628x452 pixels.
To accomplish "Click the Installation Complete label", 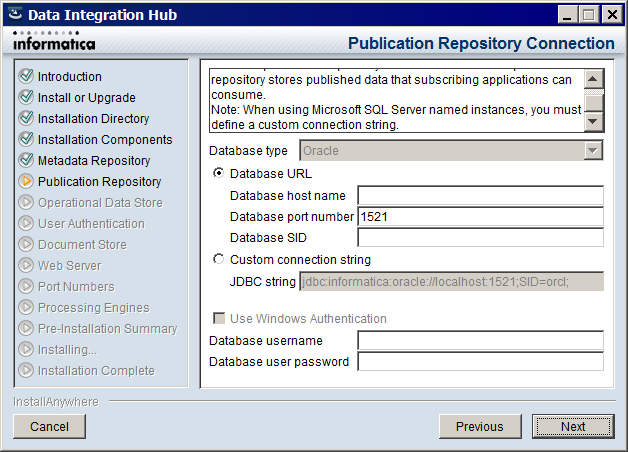I will point(96,371).
